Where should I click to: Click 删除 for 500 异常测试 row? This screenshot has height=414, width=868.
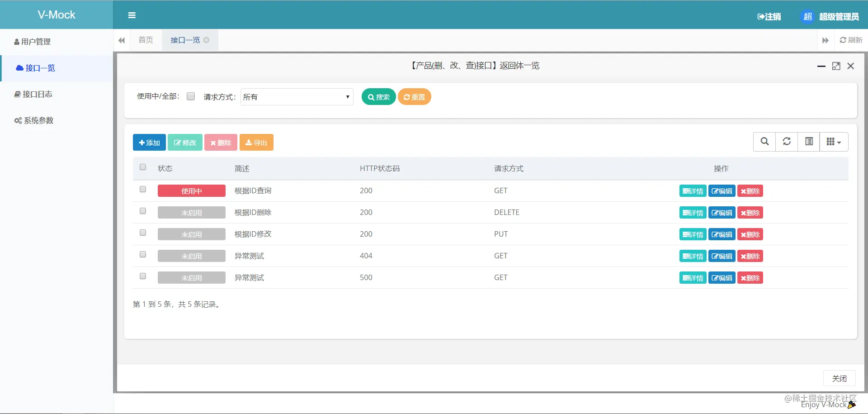[x=750, y=278]
